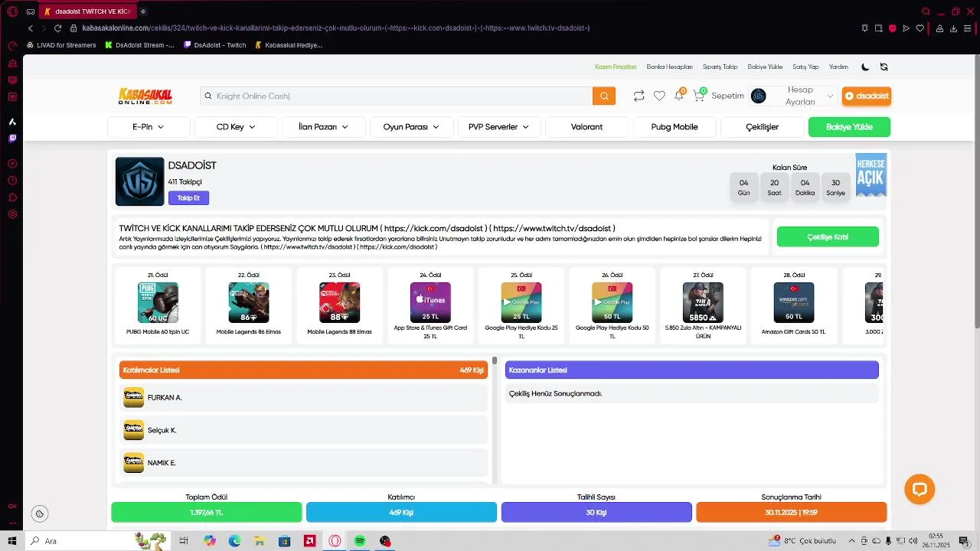Go back to previous page
The width and height of the screenshot is (980, 551).
(31, 28)
